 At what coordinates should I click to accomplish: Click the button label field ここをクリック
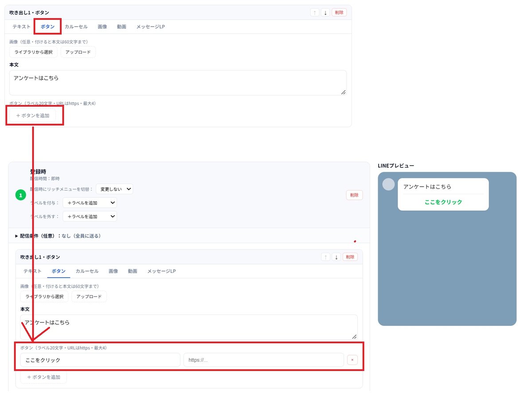(100, 360)
